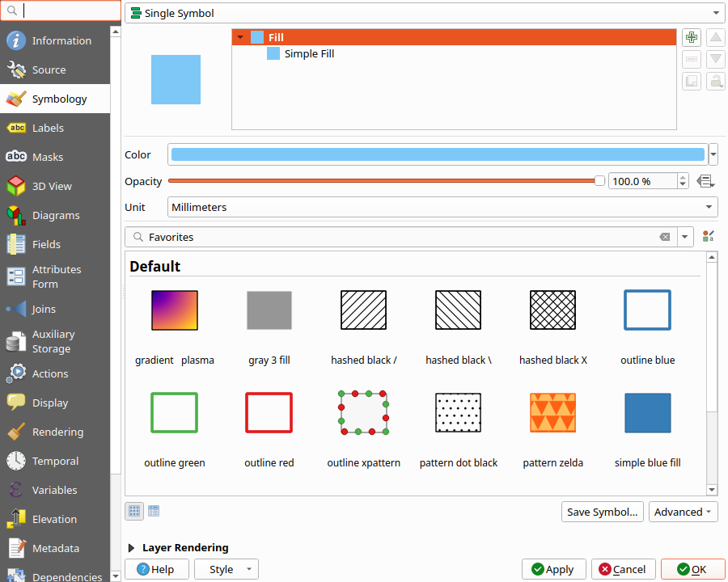Choose the simple blue fill symbol

(x=648, y=430)
